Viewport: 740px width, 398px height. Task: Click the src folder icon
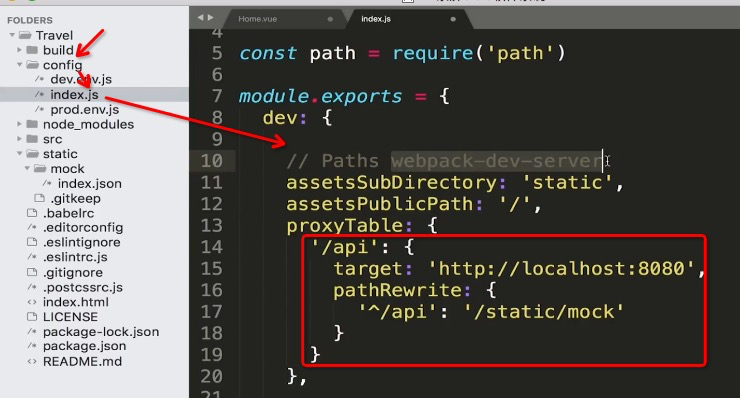(x=32, y=139)
